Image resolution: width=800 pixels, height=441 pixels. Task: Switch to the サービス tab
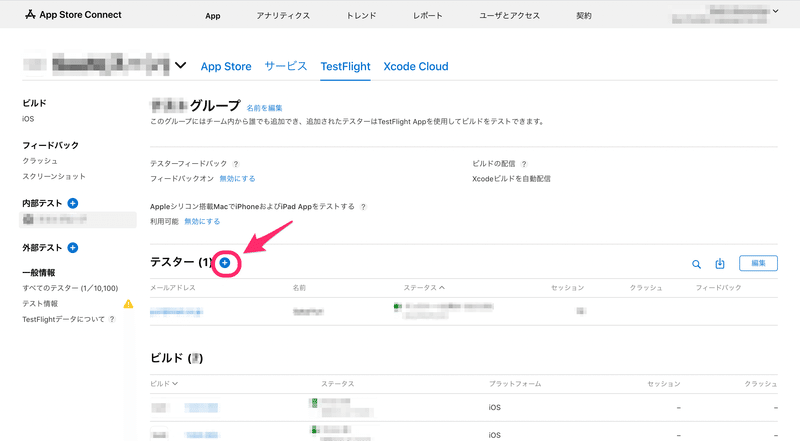(x=286, y=66)
